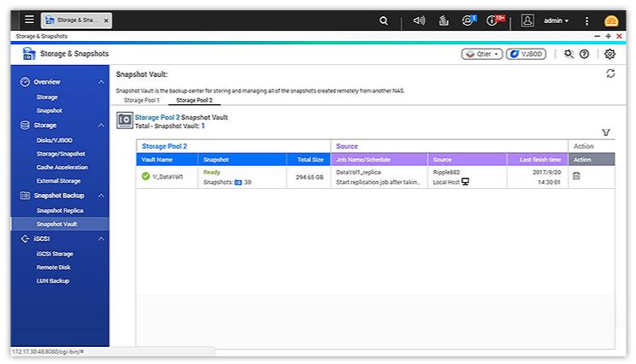Click the Ripple882 source cell
This screenshot has height=364, width=636.
(446, 173)
